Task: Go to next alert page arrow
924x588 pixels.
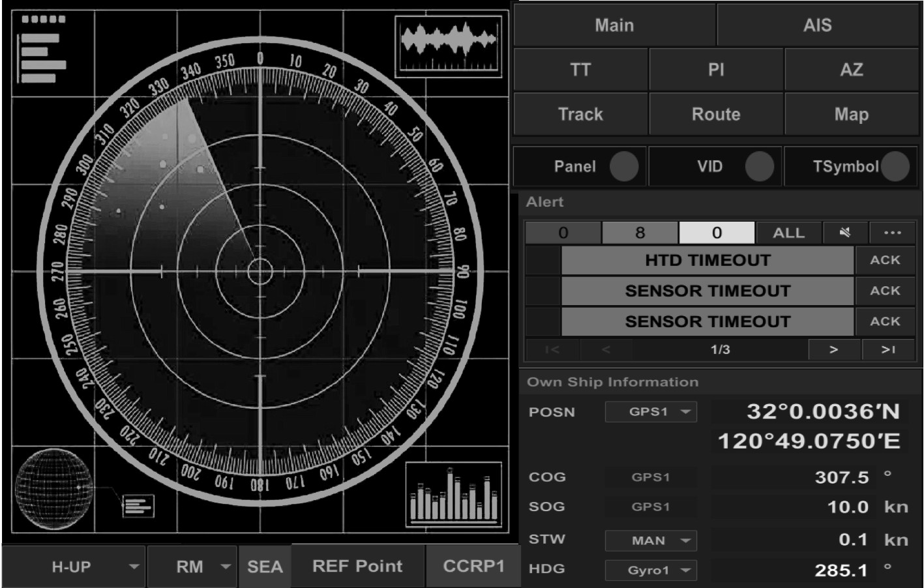Action: pos(833,349)
